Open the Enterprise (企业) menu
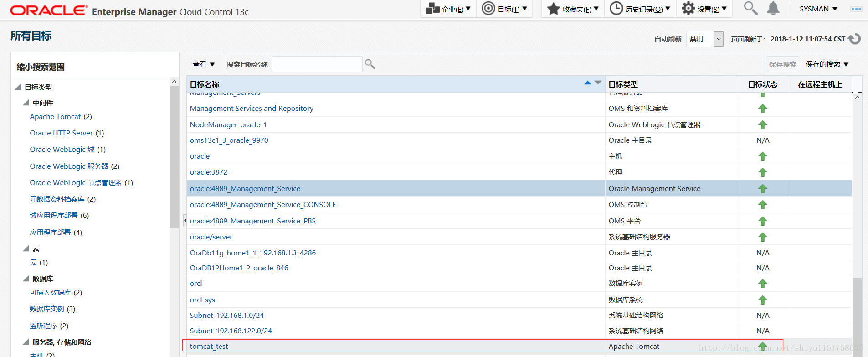Image resolution: width=868 pixels, height=357 pixels. click(x=448, y=9)
